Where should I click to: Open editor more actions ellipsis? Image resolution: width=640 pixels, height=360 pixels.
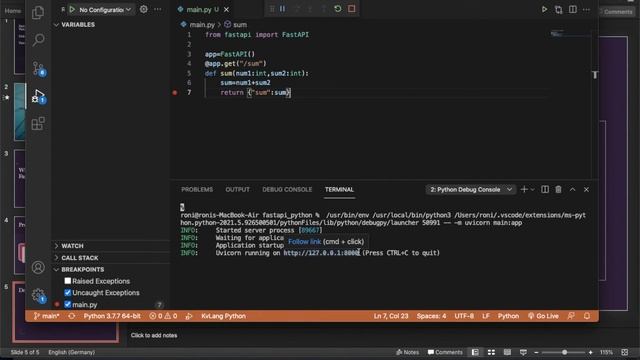[x=586, y=9]
